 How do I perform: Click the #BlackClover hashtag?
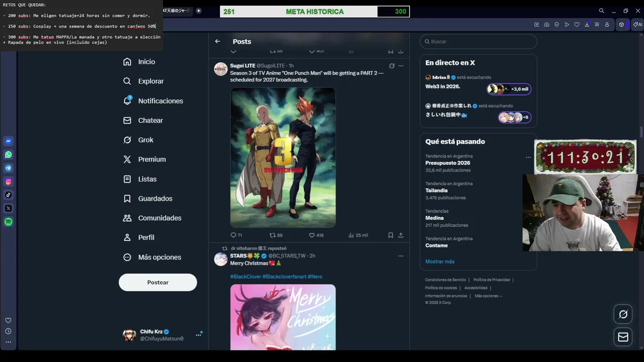point(246,277)
